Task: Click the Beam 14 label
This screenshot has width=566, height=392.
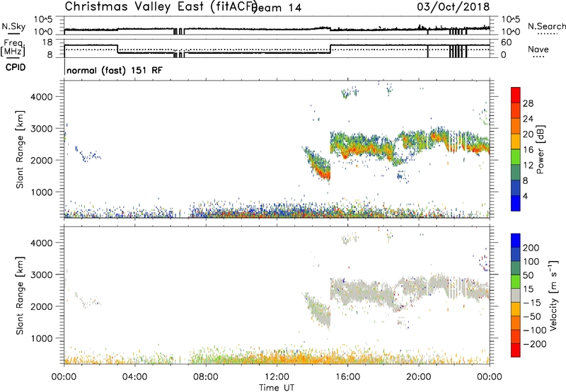Action: (x=277, y=8)
